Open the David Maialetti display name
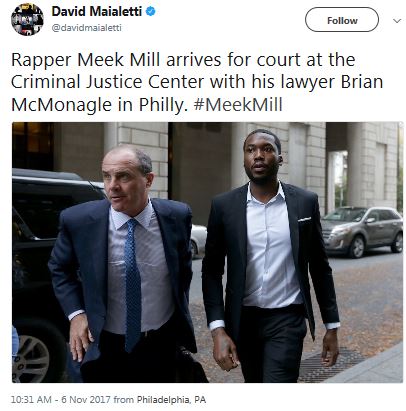406x411 pixels. [x=97, y=12]
